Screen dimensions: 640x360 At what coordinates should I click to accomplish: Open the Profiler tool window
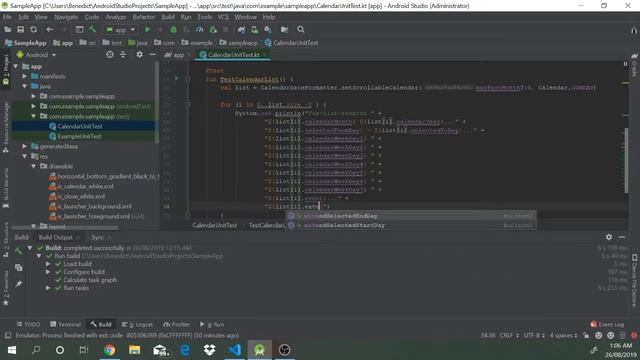point(177,324)
